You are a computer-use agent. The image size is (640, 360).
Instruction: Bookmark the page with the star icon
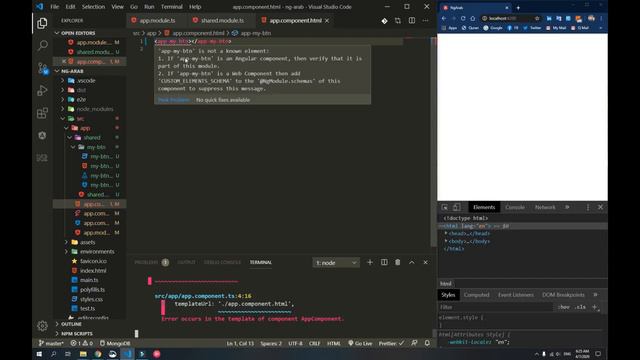(x=537, y=18)
